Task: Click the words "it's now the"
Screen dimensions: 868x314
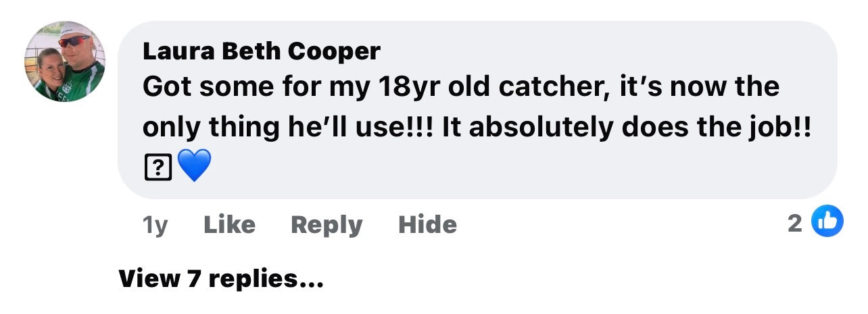Action: 700,87
